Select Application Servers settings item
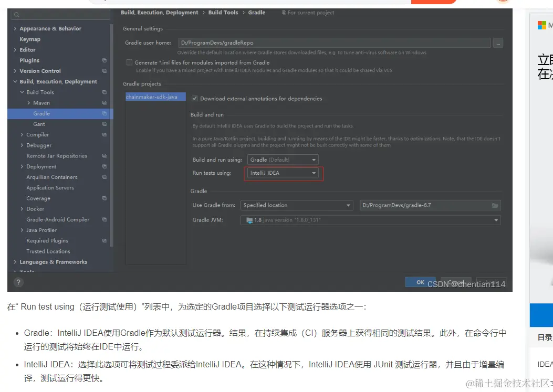The height and width of the screenshot is (392, 553). click(x=50, y=187)
